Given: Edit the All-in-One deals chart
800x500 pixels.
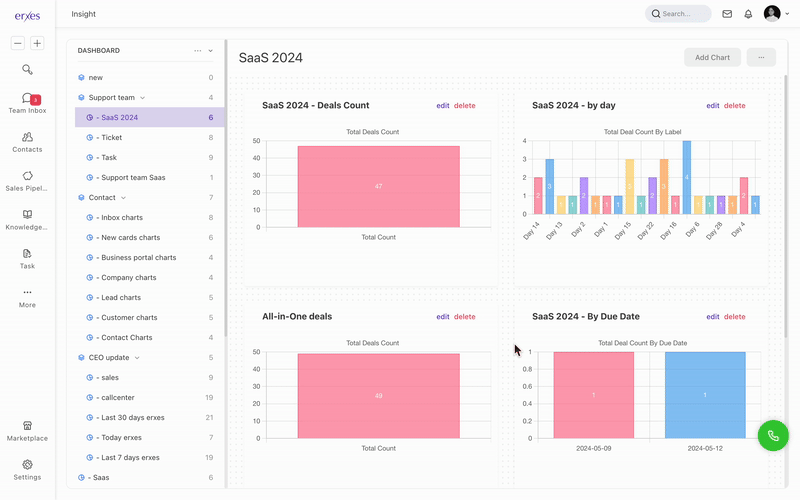Looking at the screenshot, I should [442, 317].
